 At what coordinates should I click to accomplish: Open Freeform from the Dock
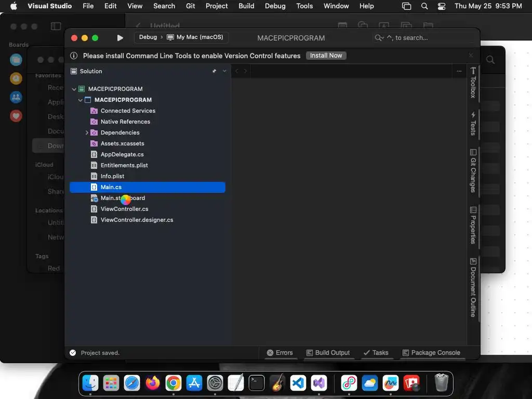coord(391,383)
